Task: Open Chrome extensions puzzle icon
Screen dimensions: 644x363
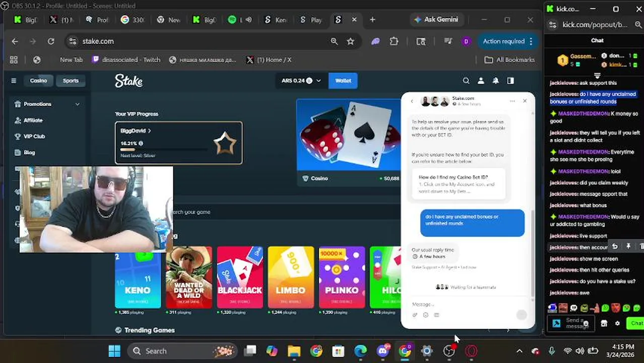Action: (x=394, y=41)
